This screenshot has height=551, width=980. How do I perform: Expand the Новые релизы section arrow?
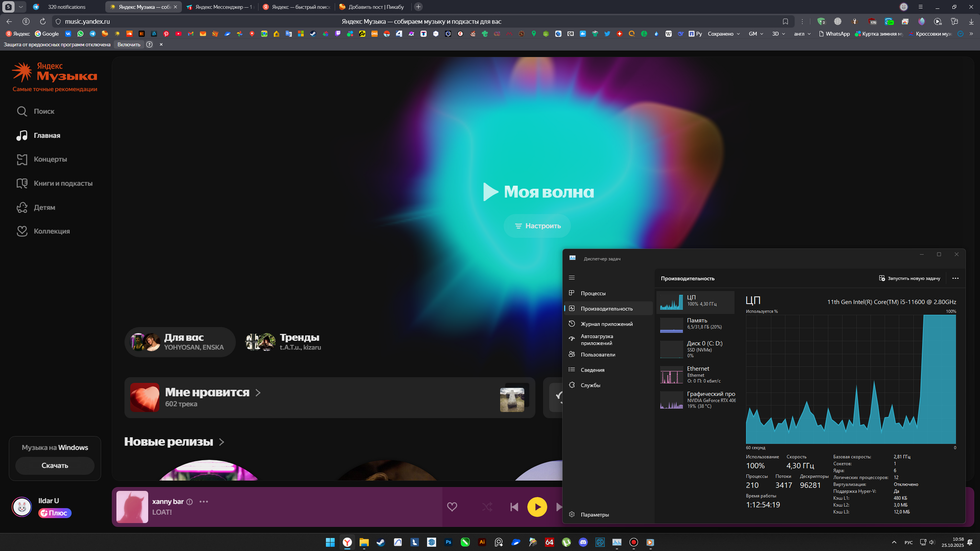point(222,442)
